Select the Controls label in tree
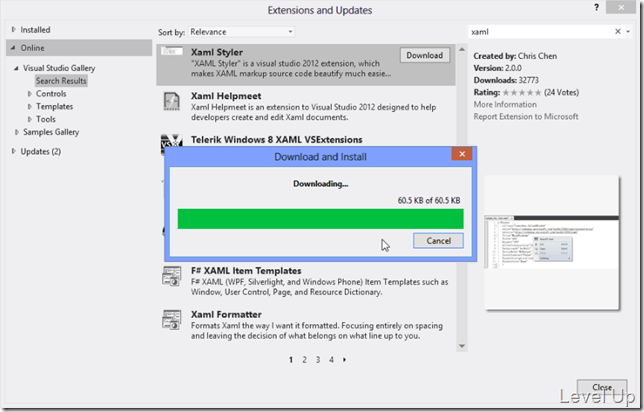644x412 pixels. tap(51, 94)
